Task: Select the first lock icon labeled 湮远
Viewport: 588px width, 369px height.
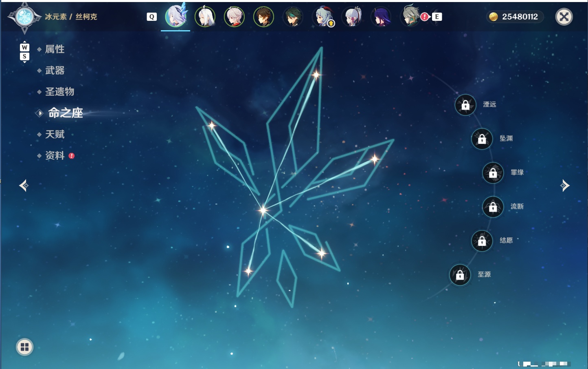Action: (x=465, y=105)
